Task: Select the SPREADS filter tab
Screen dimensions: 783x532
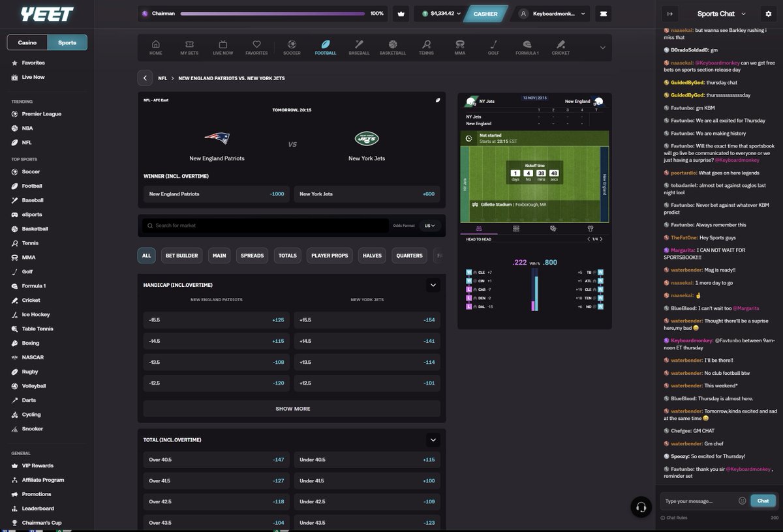Action: pos(252,256)
